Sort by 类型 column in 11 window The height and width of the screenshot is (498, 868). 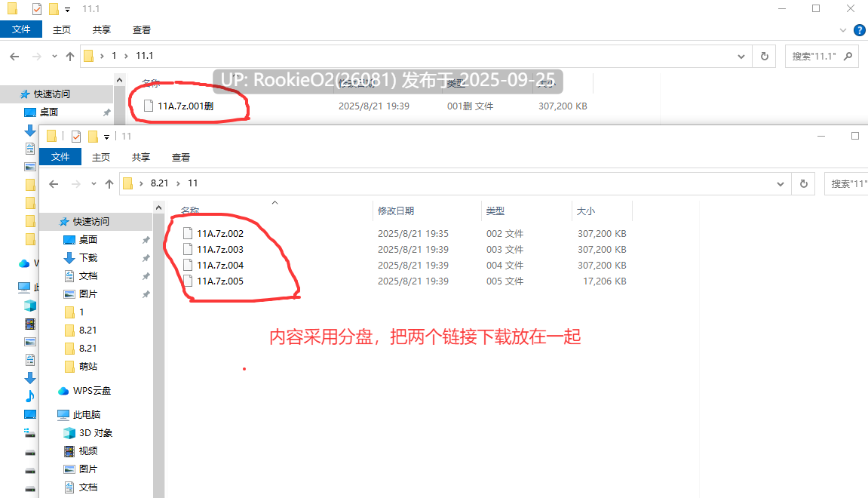495,211
